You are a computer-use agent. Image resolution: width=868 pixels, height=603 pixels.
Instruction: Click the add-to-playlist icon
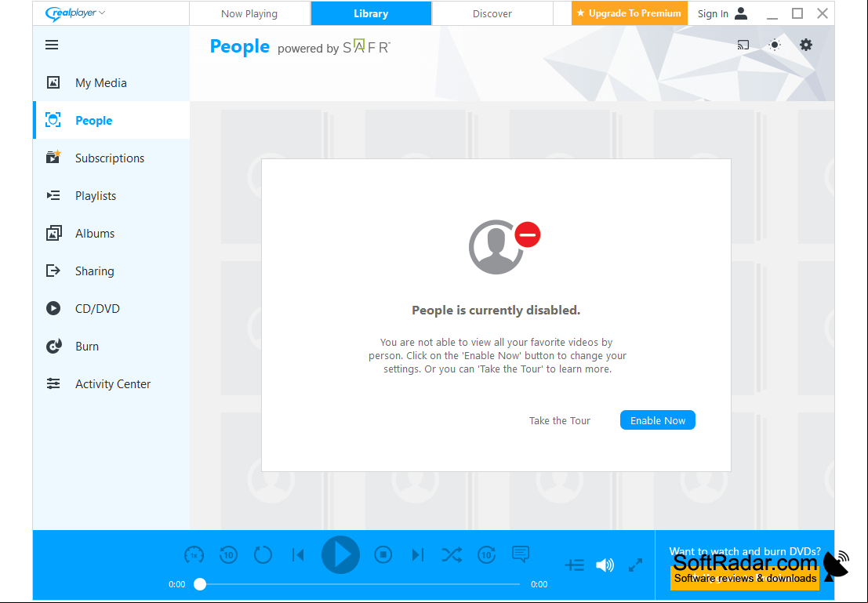[575, 565]
